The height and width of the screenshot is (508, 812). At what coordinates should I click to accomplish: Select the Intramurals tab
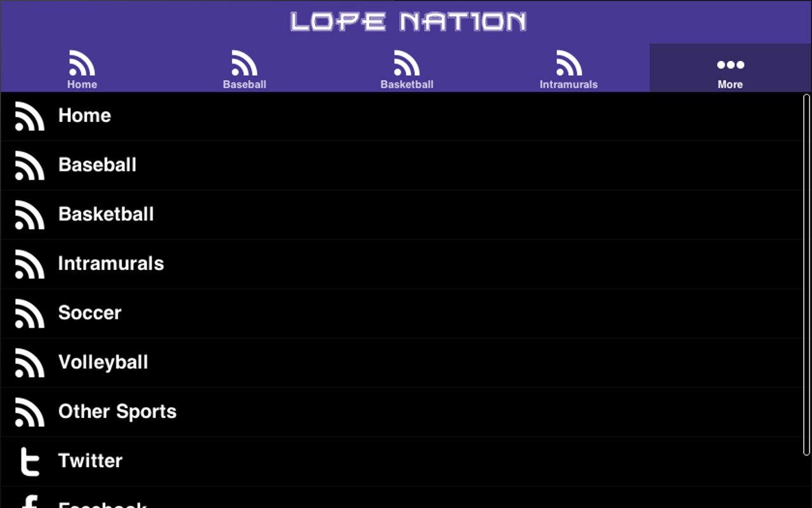point(569,67)
